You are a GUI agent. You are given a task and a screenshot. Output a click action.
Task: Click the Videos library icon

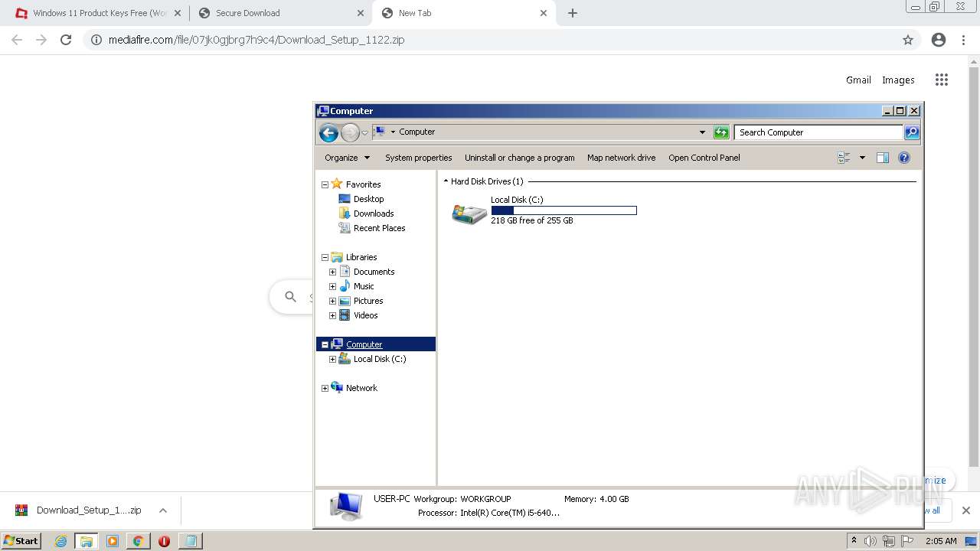[x=345, y=315]
